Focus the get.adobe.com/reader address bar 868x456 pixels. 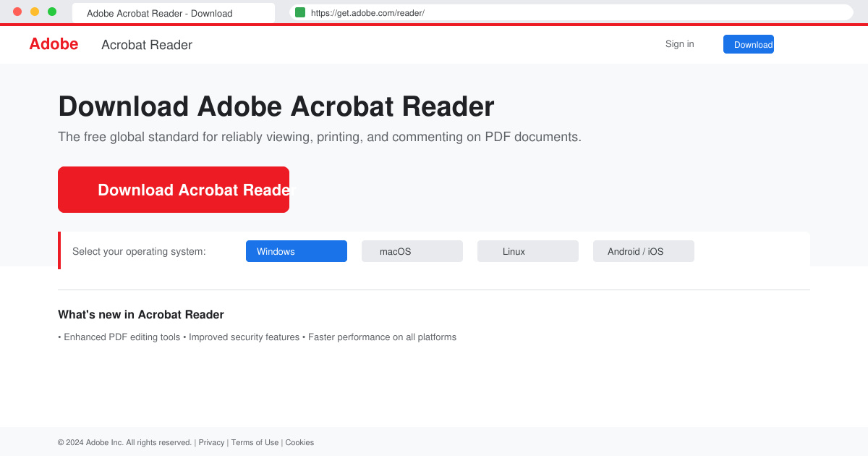tap(571, 12)
